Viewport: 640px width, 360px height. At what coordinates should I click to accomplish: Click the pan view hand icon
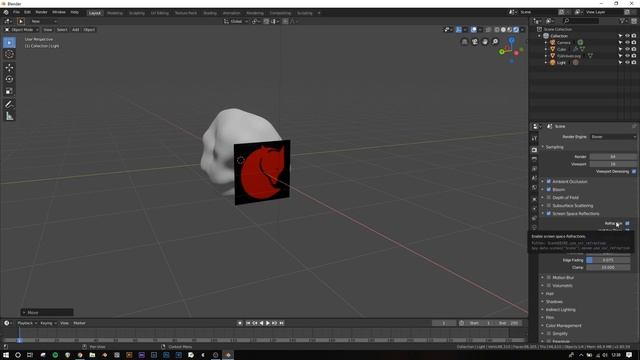coord(485,42)
